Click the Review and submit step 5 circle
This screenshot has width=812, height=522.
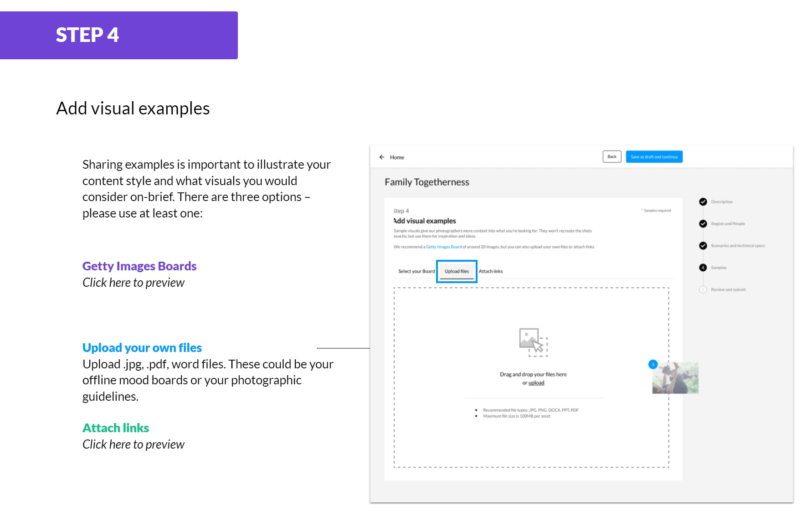point(703,289)
